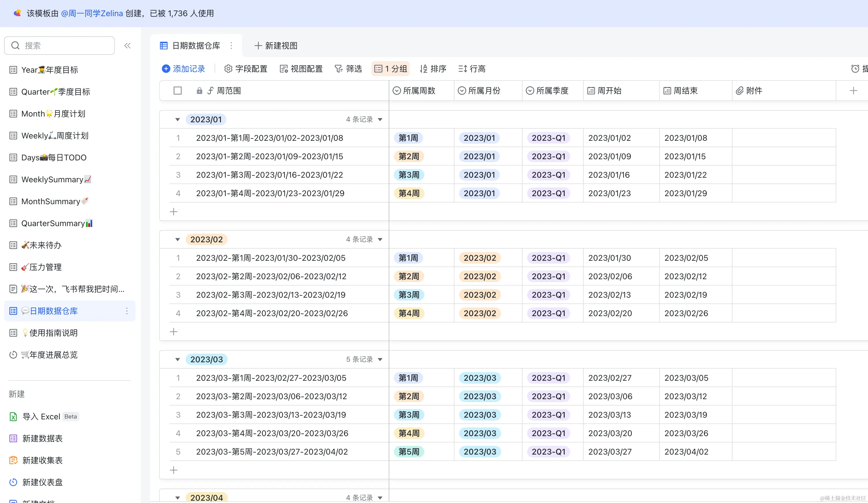Open the three-dot menu beside 日期数据仓库 tab
868x503 pixels.
point(231,46)
